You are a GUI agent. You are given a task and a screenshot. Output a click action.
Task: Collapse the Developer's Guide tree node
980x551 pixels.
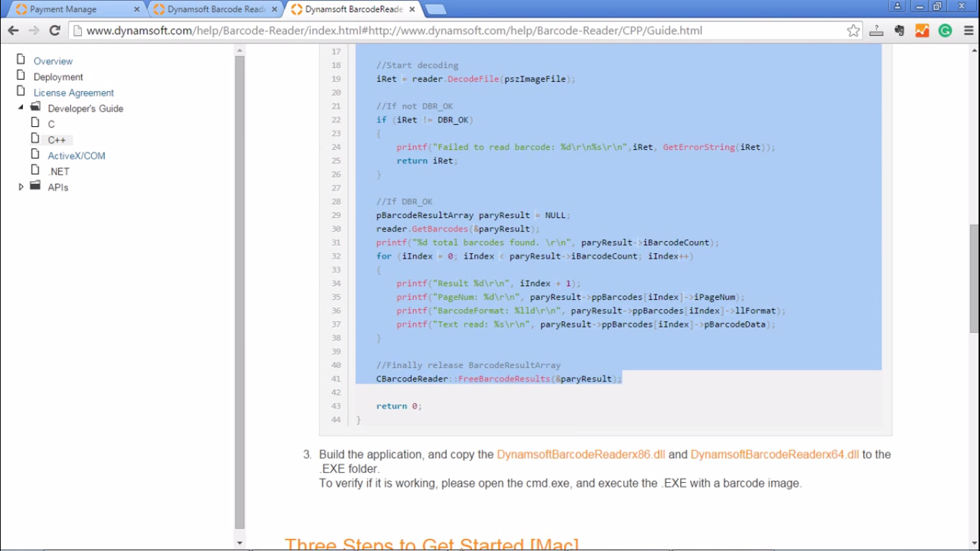21,108
